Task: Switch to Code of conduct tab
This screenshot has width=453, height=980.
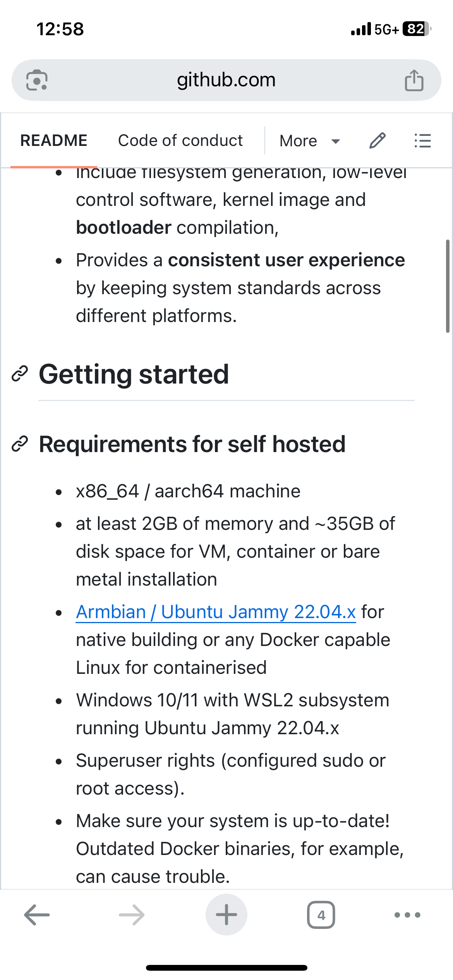Action: pos(180,140)
